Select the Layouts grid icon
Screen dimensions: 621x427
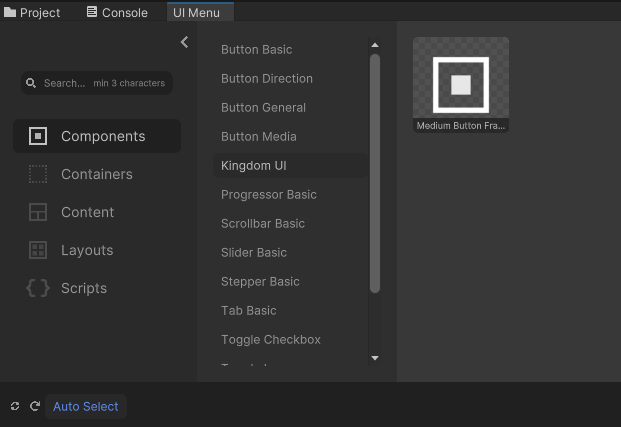(38, 250)
